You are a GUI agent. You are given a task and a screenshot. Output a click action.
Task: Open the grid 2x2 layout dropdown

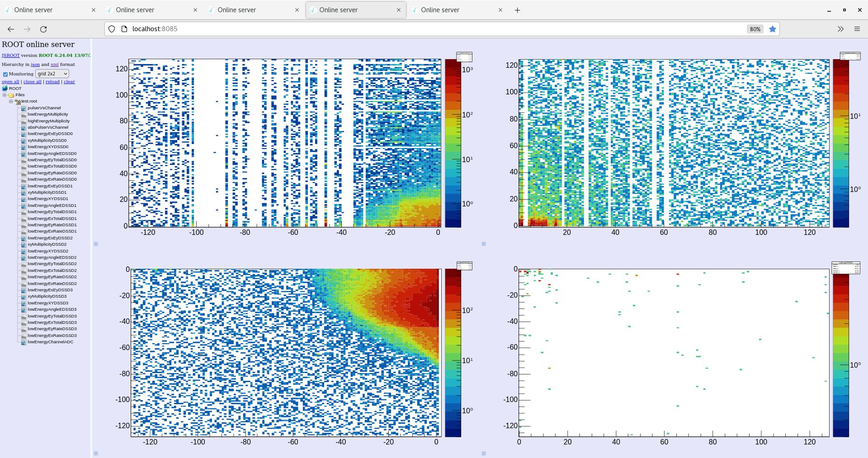point(52,74)
